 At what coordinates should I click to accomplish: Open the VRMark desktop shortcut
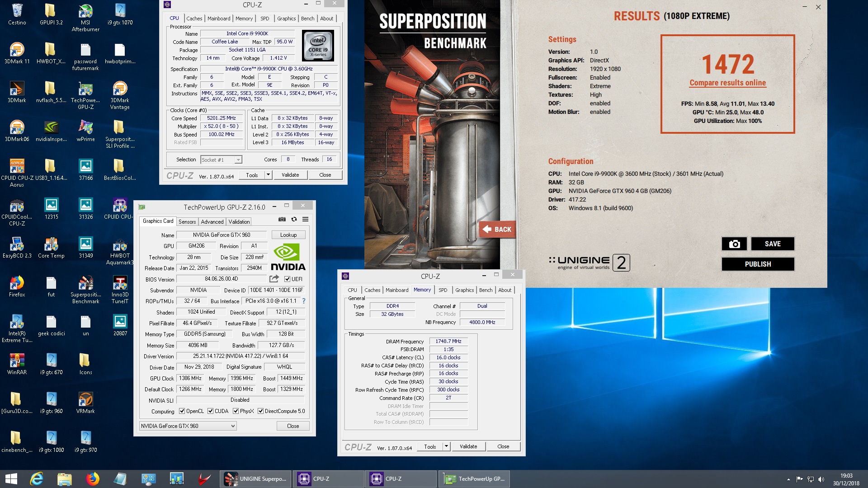[x=85, y=403]
